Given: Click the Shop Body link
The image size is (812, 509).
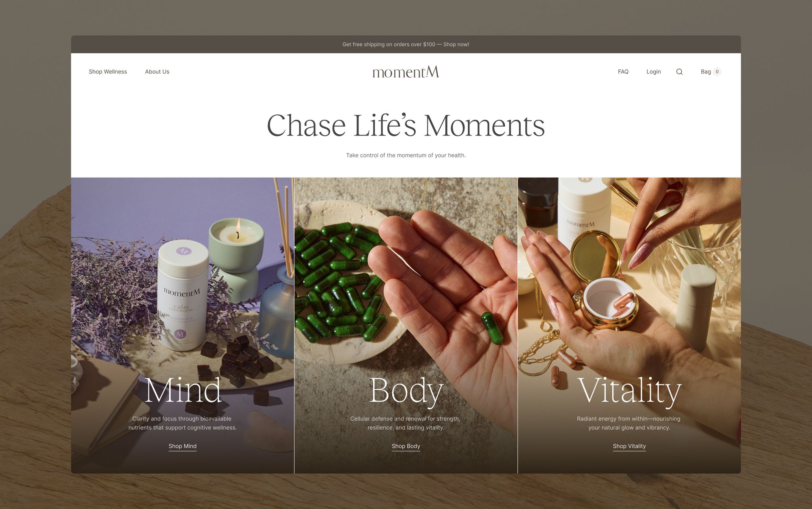Looking at the screenshot, I should point(406,446).
